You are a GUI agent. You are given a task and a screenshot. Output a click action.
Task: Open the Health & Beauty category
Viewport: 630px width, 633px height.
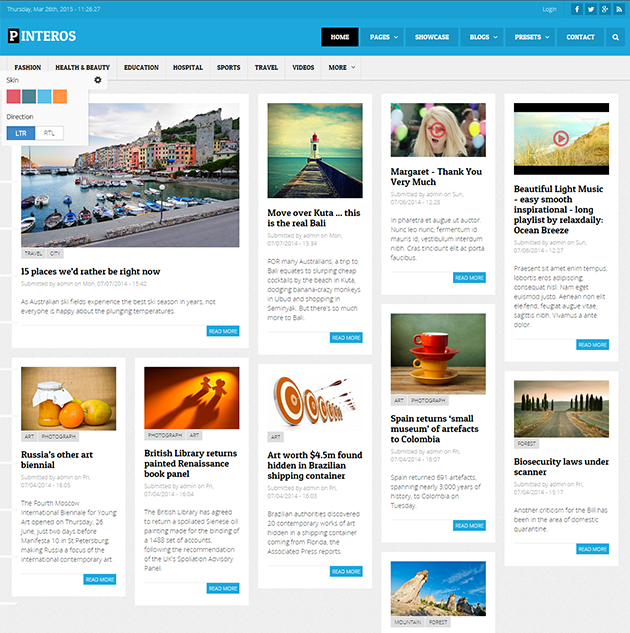pyautogui.click(x=82, y=68)
